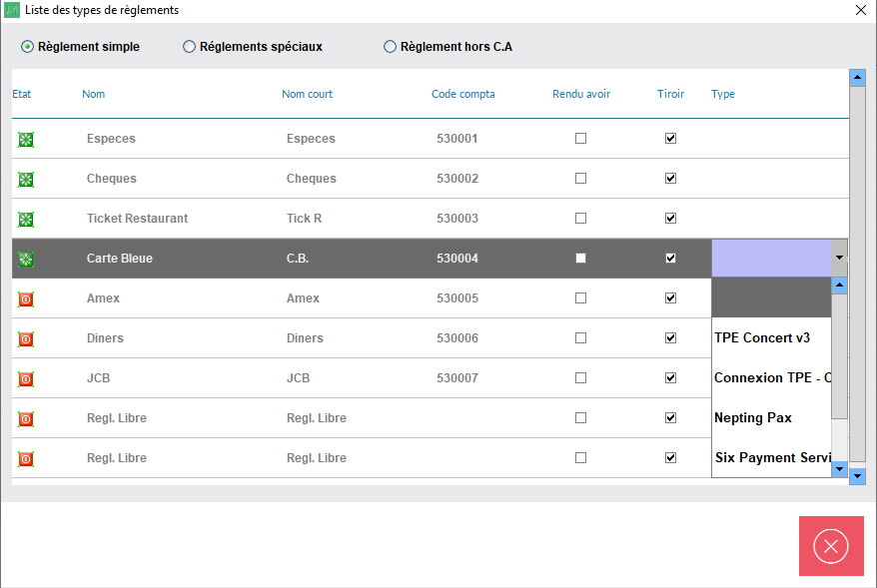Viewport: 877px width, 588px height.
Task: Choose TPE Concert v3 from the type list
Action: (x=771, y=337)
